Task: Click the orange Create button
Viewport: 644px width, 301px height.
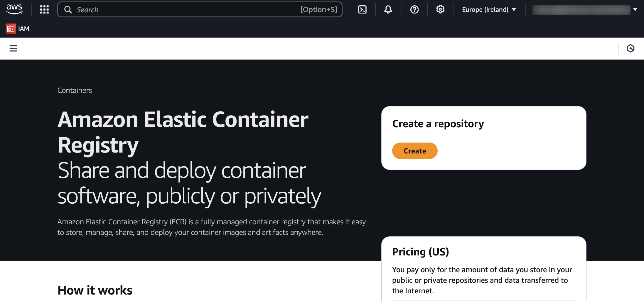Action: [x=415, y=151]
